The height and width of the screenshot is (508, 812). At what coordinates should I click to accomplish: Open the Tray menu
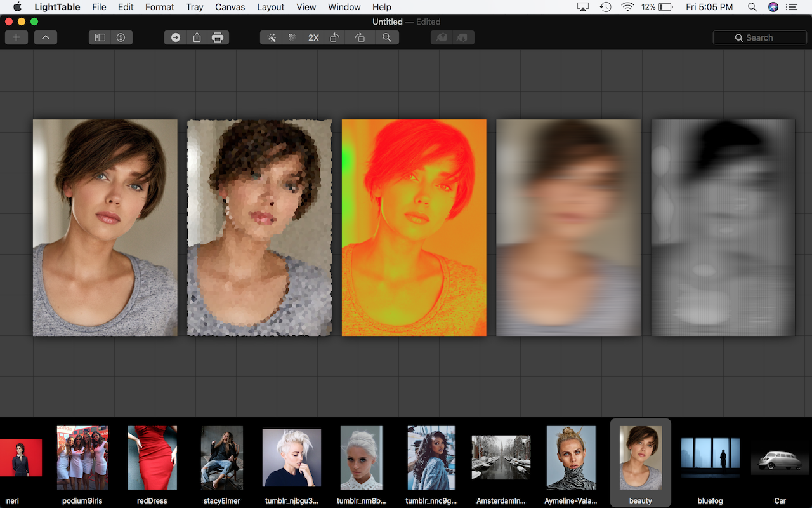195,7
